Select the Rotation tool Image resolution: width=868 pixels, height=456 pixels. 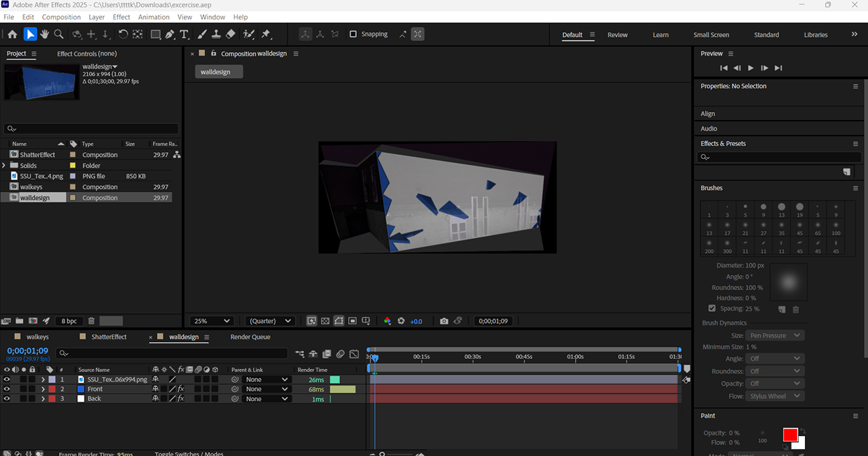pyautogui.click(x=123, y=34)
